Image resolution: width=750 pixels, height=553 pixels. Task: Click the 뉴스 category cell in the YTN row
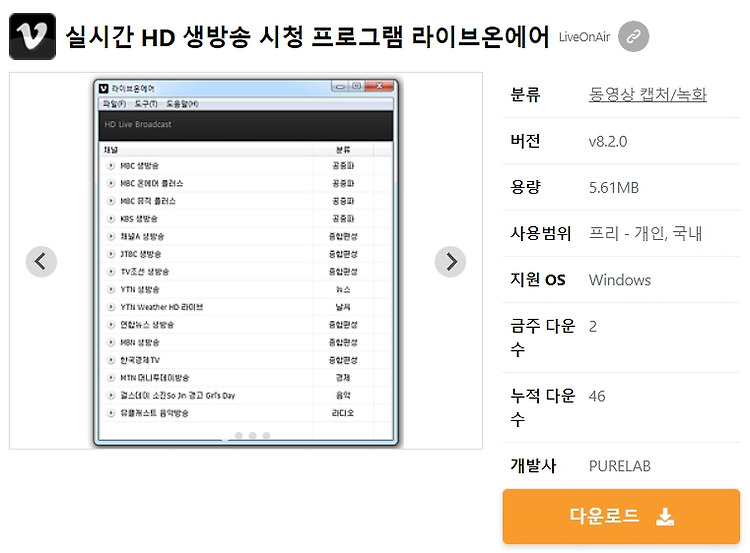343,289
